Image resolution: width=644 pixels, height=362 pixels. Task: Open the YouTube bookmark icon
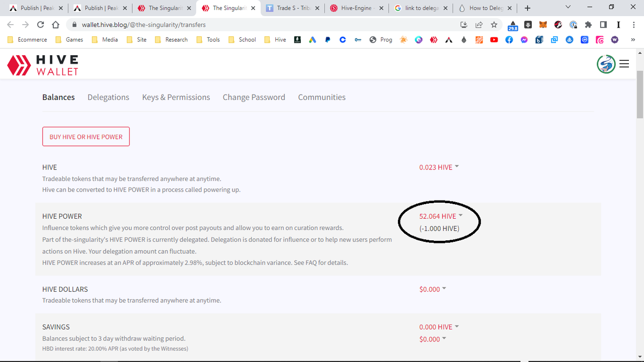pos(494,40)
